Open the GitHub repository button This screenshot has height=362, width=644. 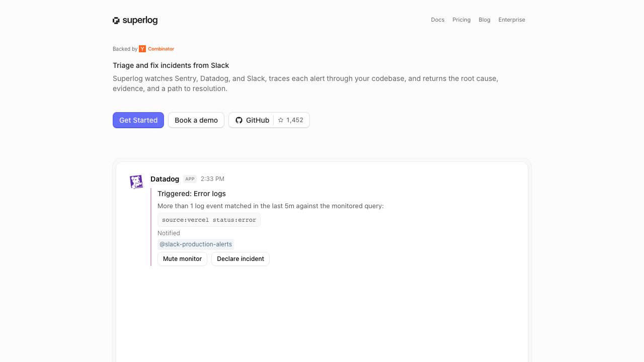click(x=269, y=120)
